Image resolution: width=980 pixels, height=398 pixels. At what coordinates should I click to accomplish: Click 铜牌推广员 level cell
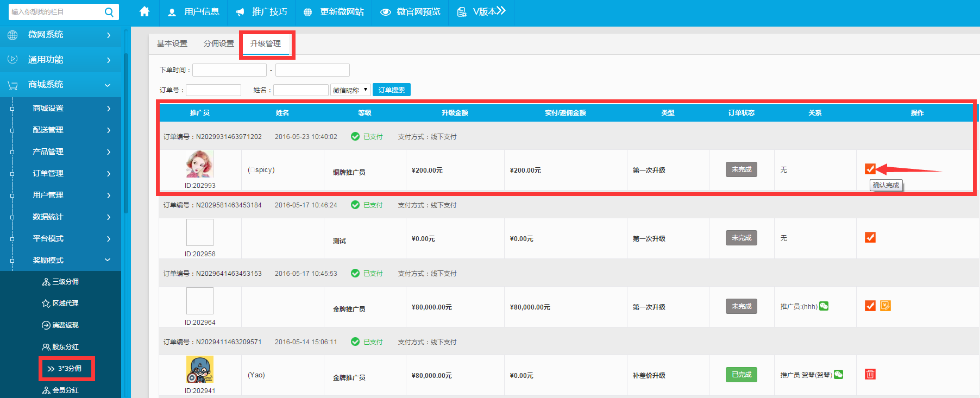349,172
